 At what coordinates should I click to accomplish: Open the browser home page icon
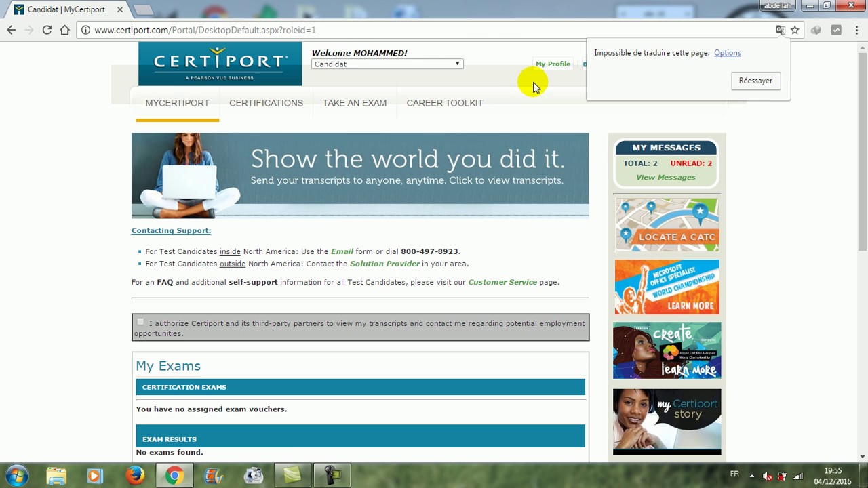point(64,30)
